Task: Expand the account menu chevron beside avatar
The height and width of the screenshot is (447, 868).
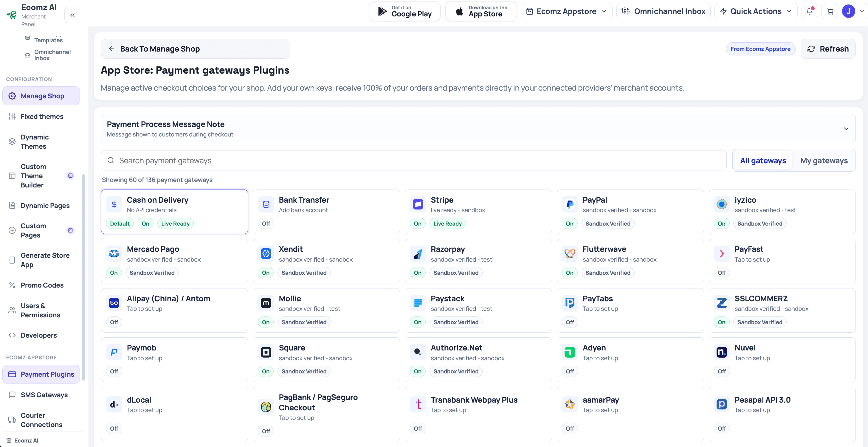Action: [862, 11]
